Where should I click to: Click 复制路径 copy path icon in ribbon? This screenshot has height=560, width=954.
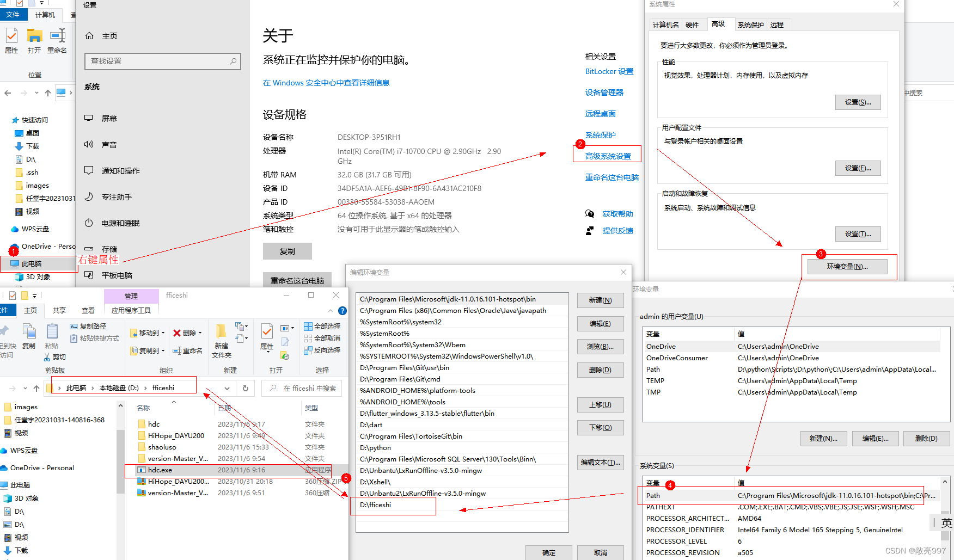(74, 327)
